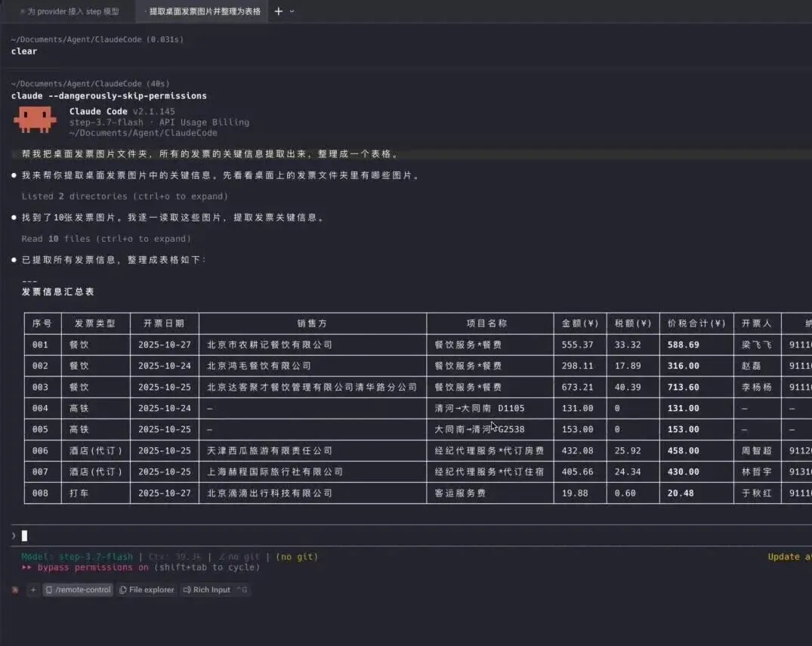Click the plus button in bottom toolbar
812x646 pixels.
click(33, 589)
